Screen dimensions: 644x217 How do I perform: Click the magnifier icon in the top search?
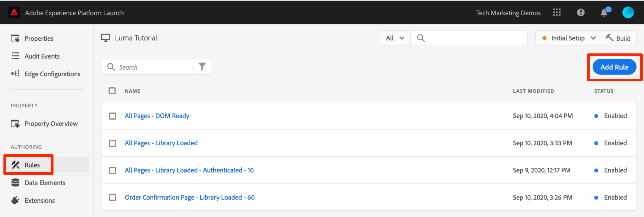(x=421, y=38)
